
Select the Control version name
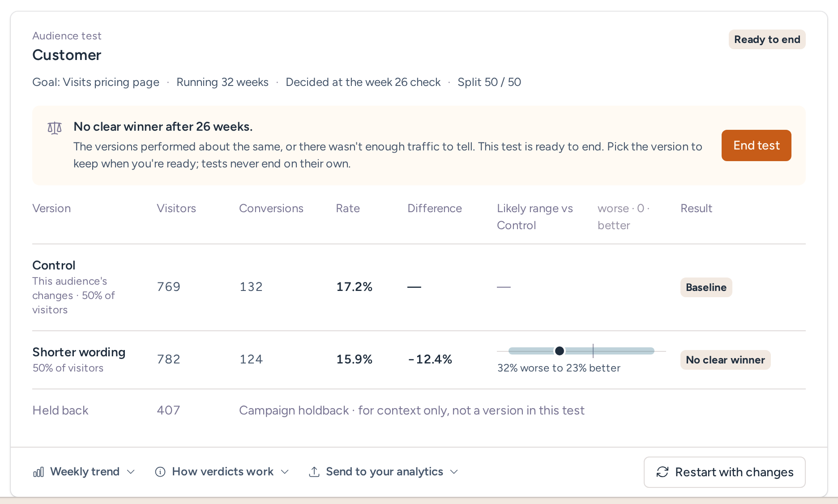54,265
